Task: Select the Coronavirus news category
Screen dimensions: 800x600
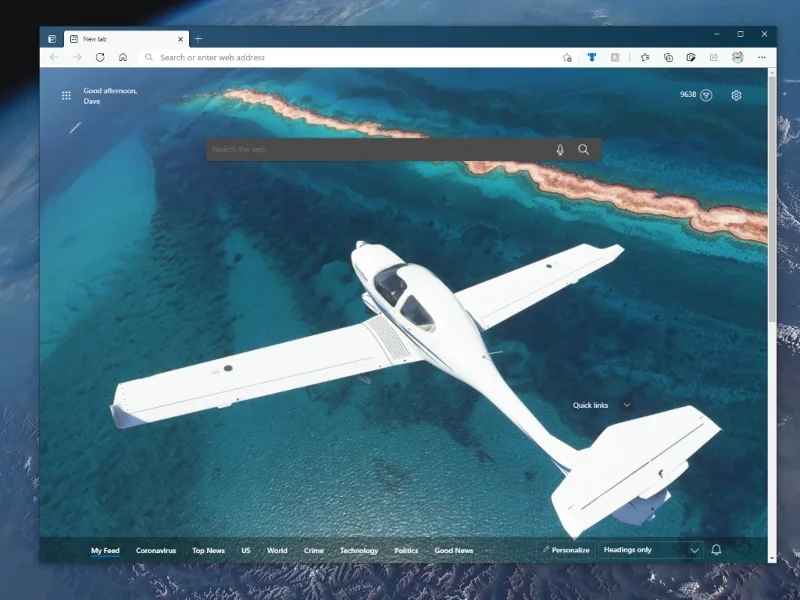Action: coord(157,550)
